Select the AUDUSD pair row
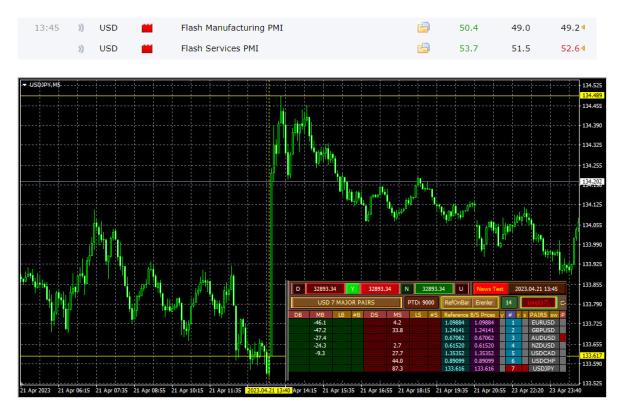The image size is (625, 416). pos(543,338)
